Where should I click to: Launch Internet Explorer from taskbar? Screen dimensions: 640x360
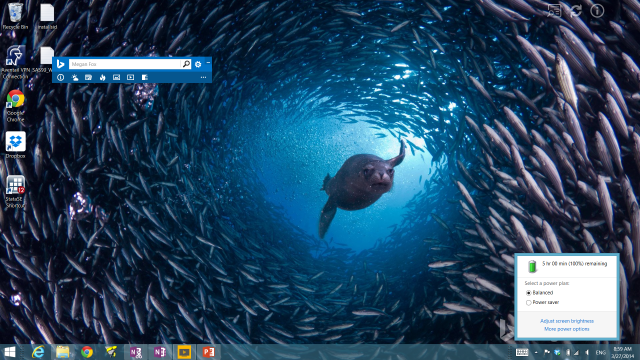(x=38, y=352)
